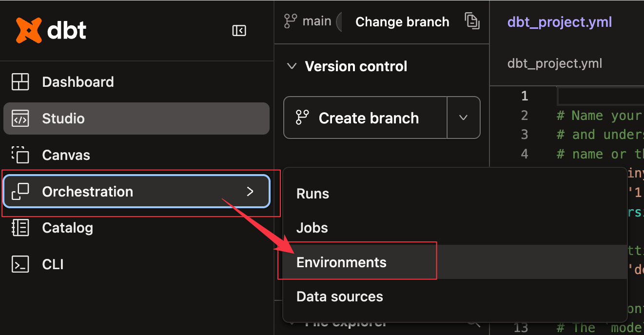Open Canvas from the sidebar
Image resolution: width=644 pixels, height=335 pixels.
coord(137,155)
